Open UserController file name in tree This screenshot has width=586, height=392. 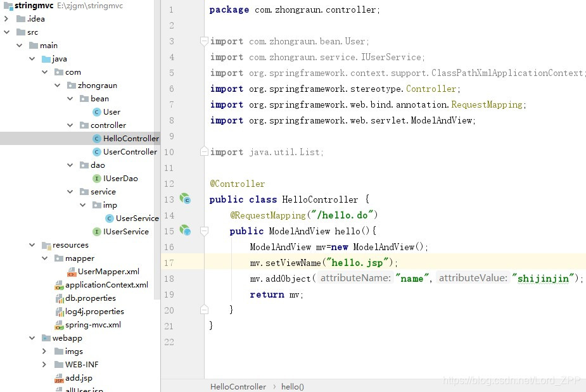[x=130, y=152]
